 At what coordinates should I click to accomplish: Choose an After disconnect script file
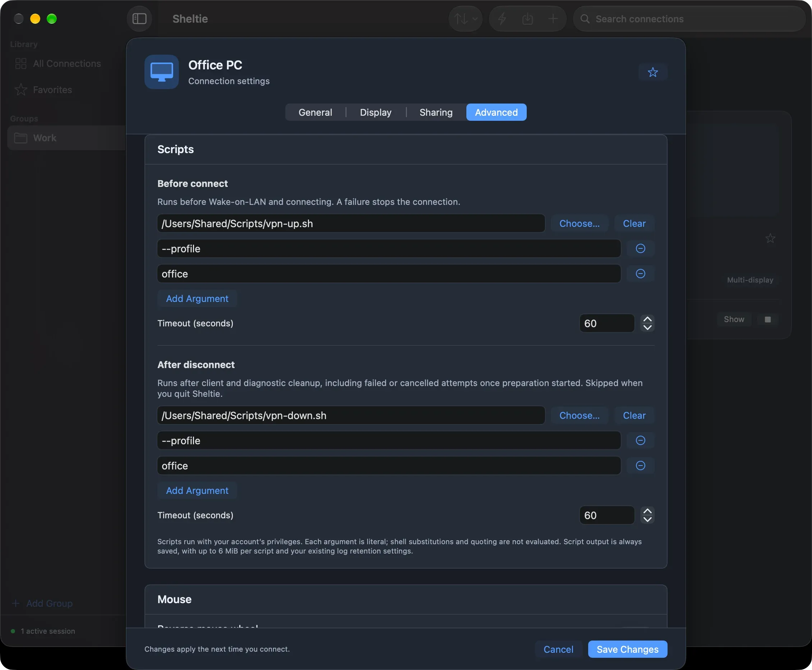coord(579,416)
